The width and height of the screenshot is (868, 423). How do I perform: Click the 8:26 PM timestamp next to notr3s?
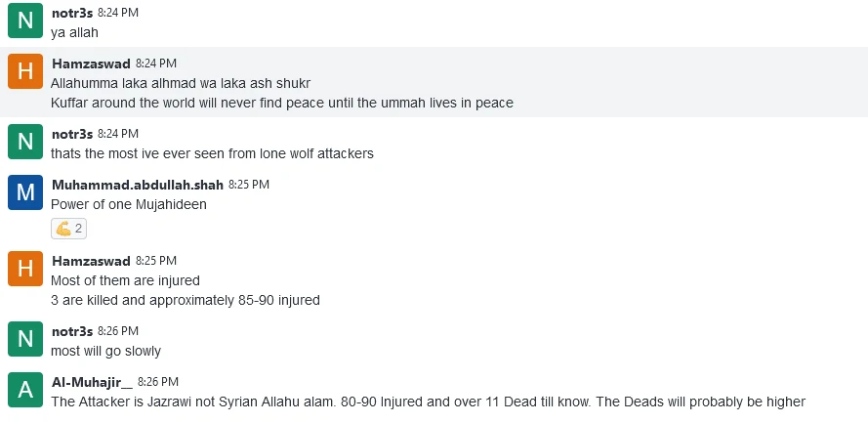pyautogui.click(x=118, y=331)
